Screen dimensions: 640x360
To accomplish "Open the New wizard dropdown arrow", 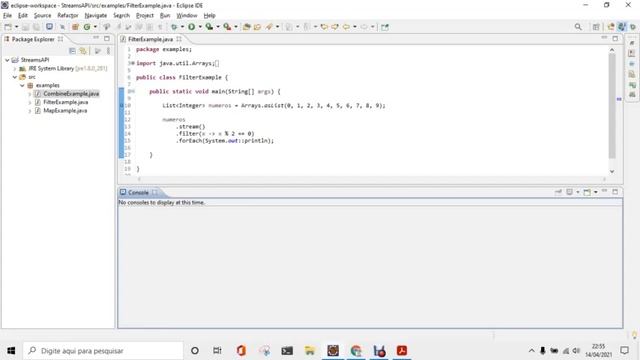I will tap(17, 27).
